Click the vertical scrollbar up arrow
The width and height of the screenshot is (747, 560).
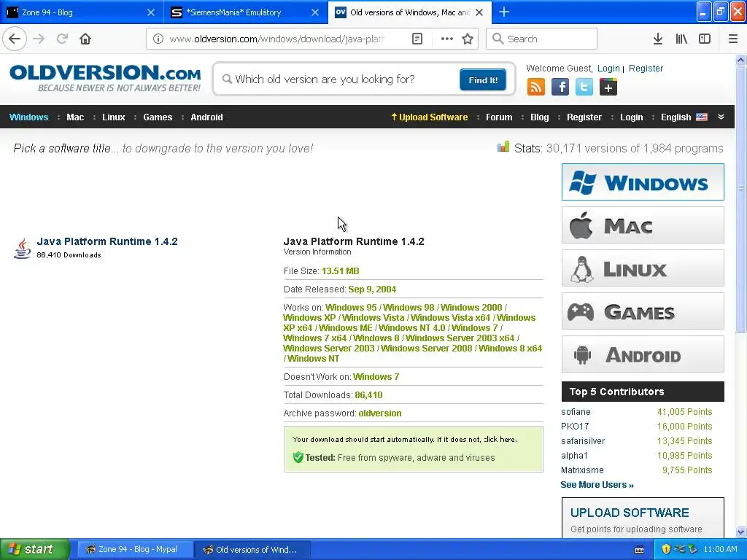[741, 60]
